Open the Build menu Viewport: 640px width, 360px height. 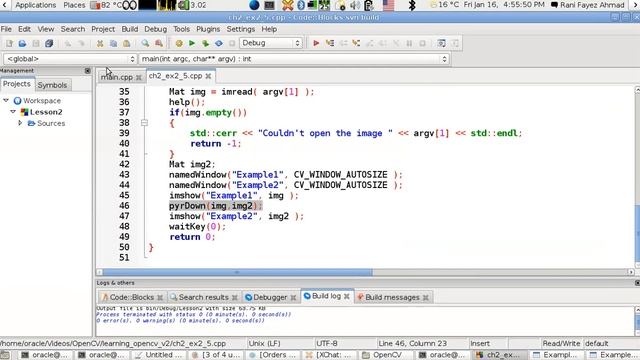130,29
